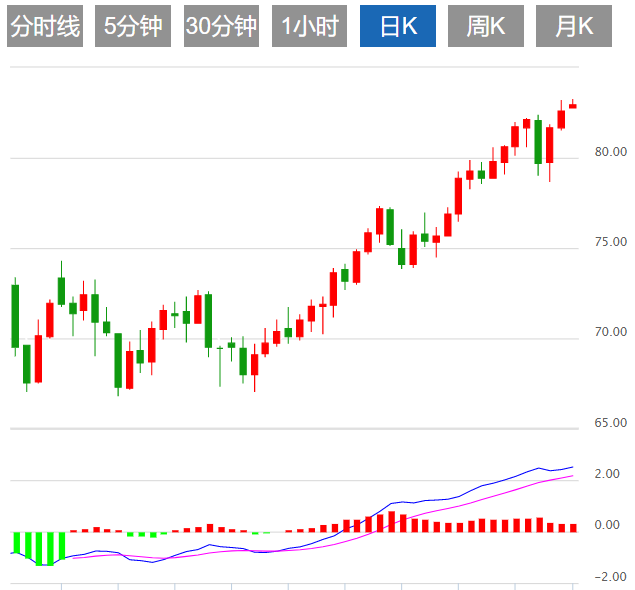The image size is (635, 590).
Task: Open the 月K monthly chart tab
Action: 574,26
